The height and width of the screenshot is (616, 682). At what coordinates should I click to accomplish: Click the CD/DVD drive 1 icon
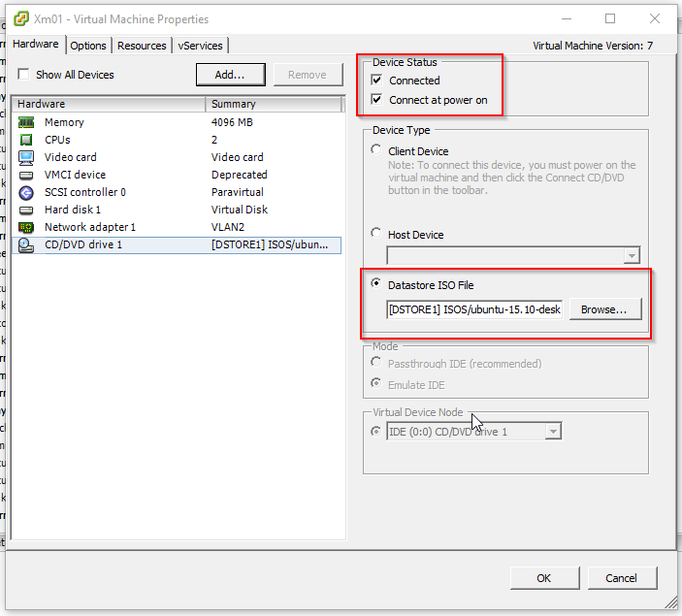click(x=26, y=244)
